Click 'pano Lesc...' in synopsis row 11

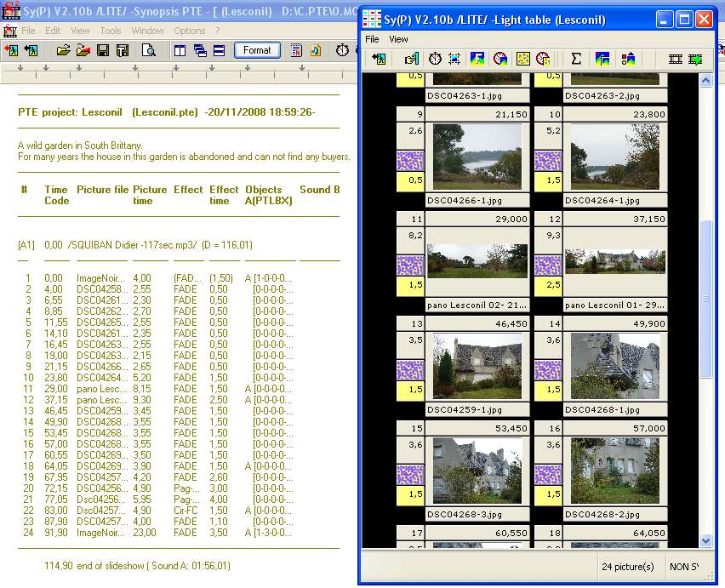pyautogui.click(x=102, y=389)
